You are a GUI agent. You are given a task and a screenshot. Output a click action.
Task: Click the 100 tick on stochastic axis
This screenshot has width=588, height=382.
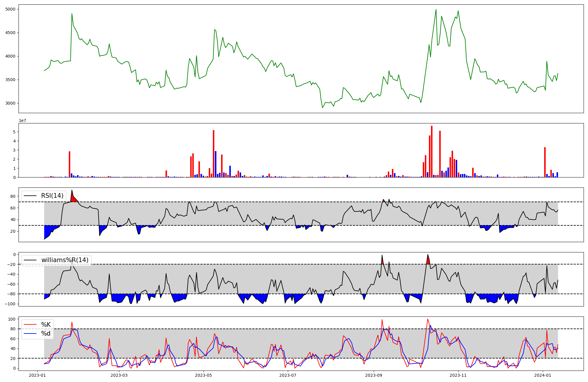[x=12, y=319]
